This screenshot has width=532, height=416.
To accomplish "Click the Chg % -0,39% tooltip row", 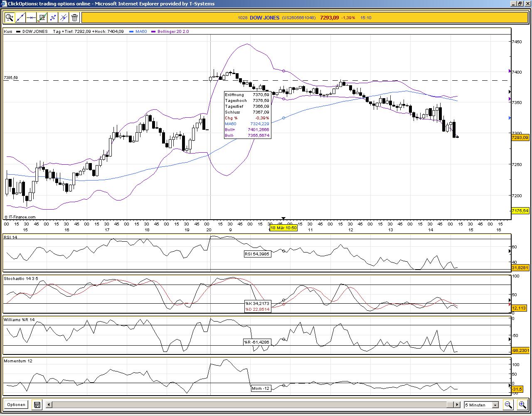I will (x=247, y=118).
